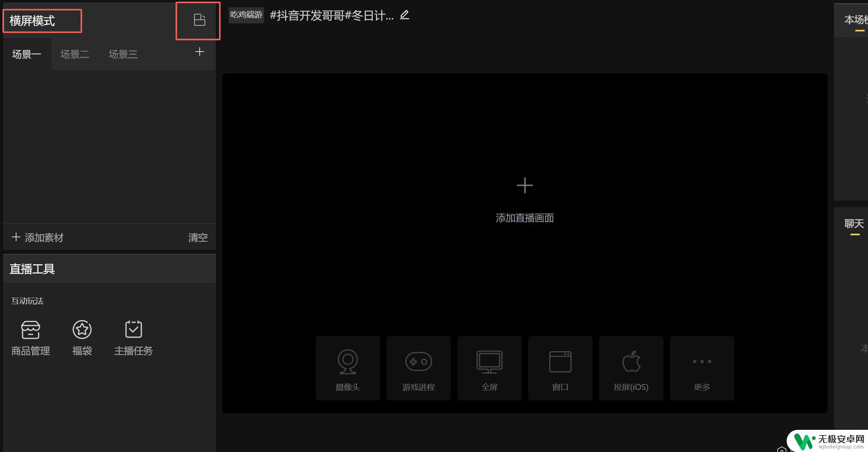Viewport: 868px width, 452px height.
Task: Click the center plus to add live picture
Action: (x=525, y=185)
